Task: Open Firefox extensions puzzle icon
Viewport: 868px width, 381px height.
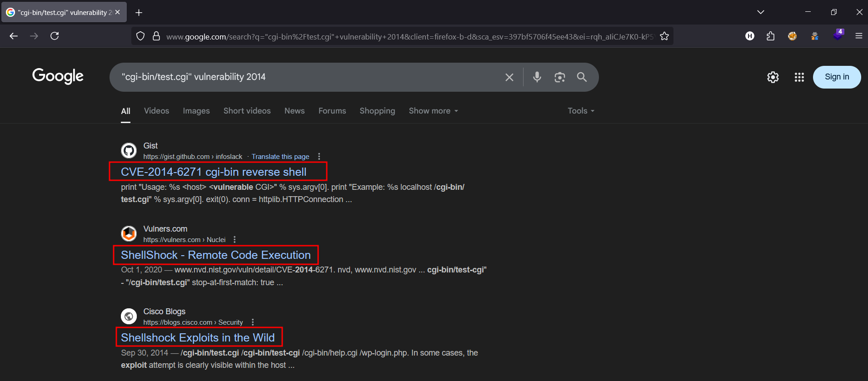Action: pyautogui.click(x=770, y=36)
